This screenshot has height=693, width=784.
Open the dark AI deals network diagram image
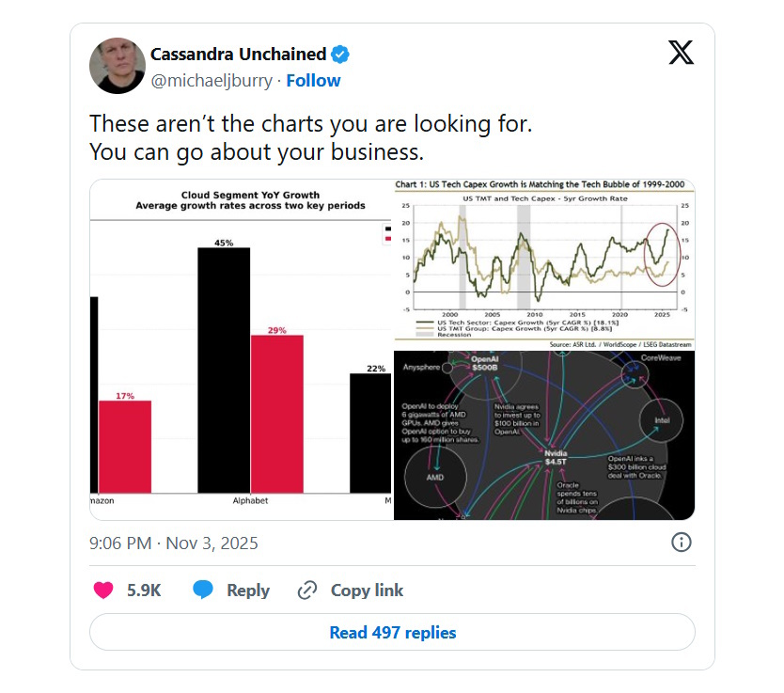click(x=543, y=435)
